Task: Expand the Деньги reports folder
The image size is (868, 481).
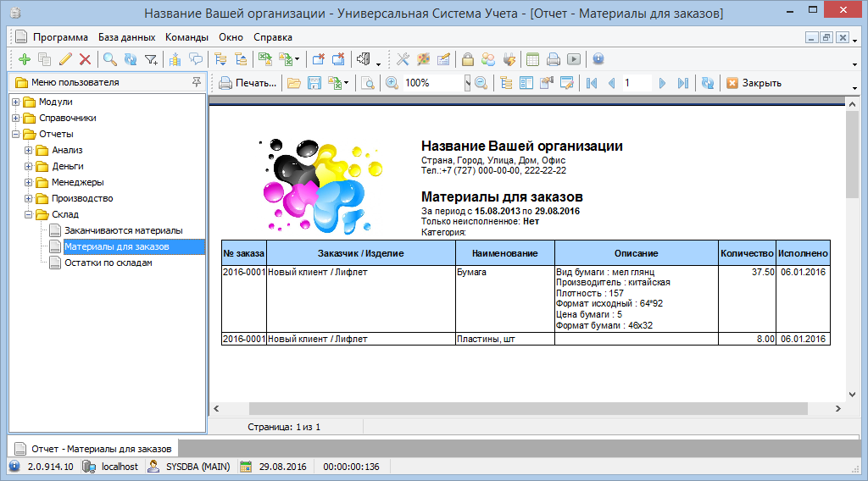Action: pos(28,167)
